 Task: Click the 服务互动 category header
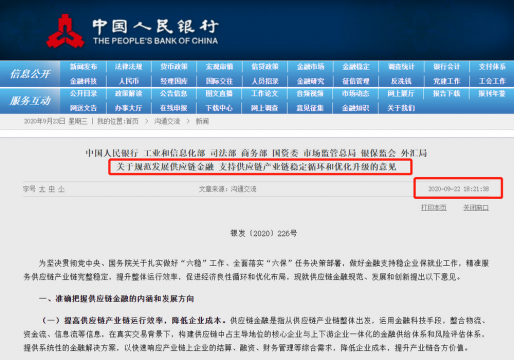(30, 100)
